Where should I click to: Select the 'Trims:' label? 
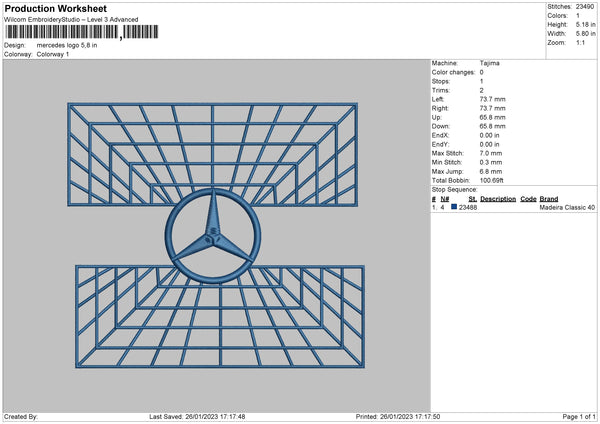pos(440,91)
